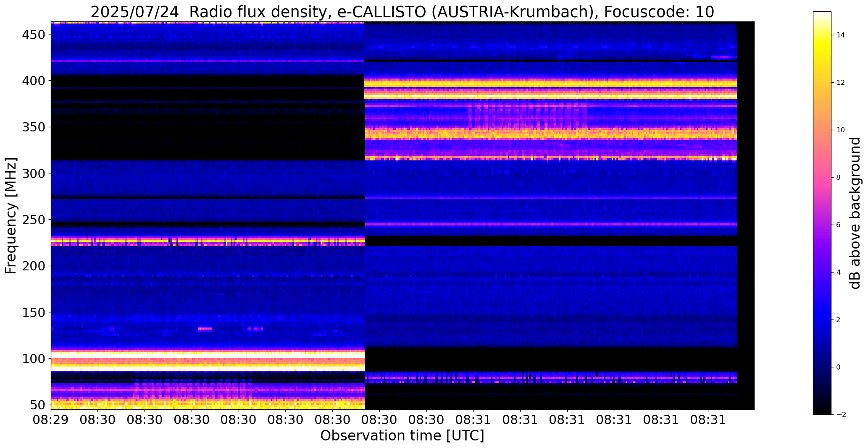The width and height of the screenshot is (868, 448).
Task: Click the 350 frequency tick label
Action: pyautogui.click(x=34, y=127)
